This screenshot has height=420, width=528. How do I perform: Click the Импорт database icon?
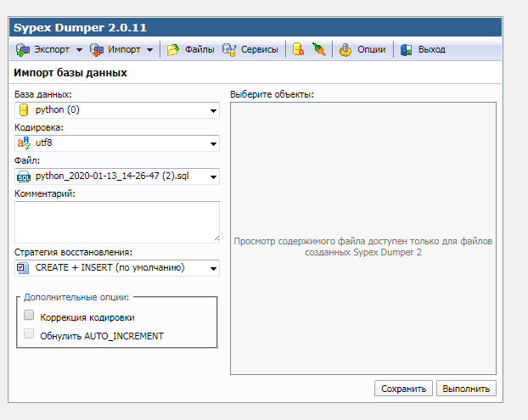(x=97, y=50)
